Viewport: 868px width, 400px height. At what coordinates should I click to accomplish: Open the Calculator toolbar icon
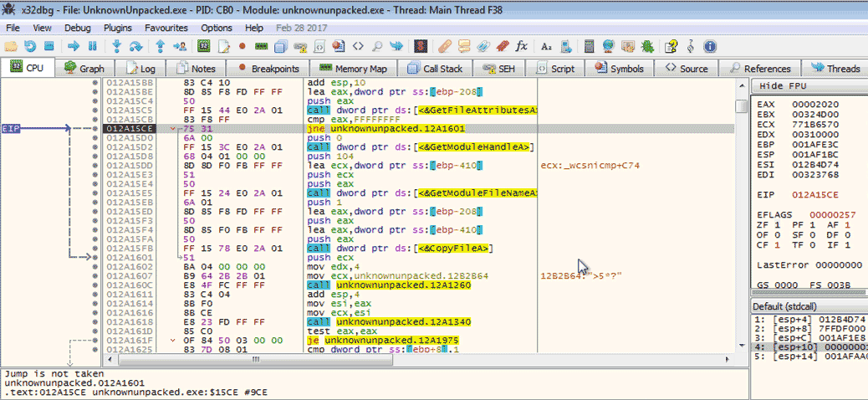point(590,46)
